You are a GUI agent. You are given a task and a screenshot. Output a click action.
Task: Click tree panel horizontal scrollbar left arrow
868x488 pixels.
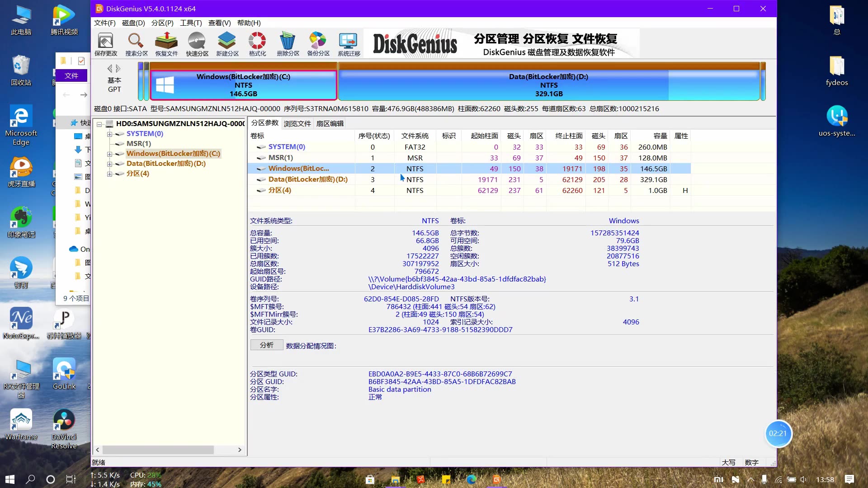click(98, 450)
